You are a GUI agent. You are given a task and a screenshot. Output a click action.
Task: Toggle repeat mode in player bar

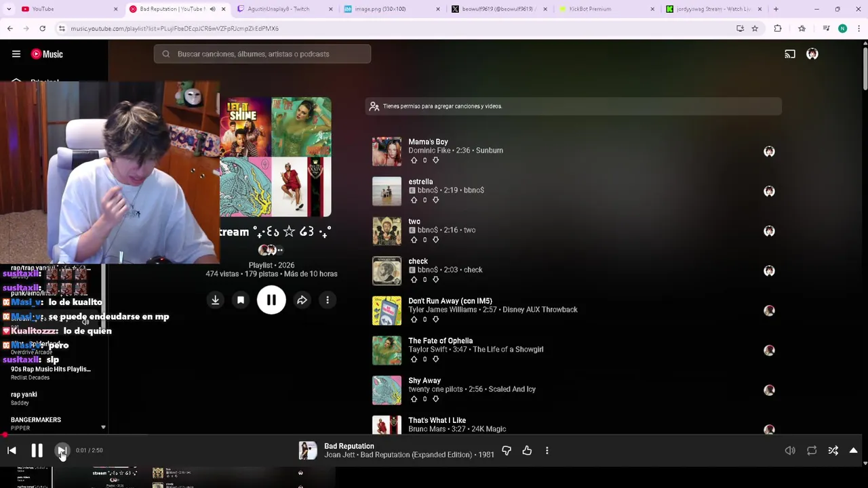pos(812,451)
